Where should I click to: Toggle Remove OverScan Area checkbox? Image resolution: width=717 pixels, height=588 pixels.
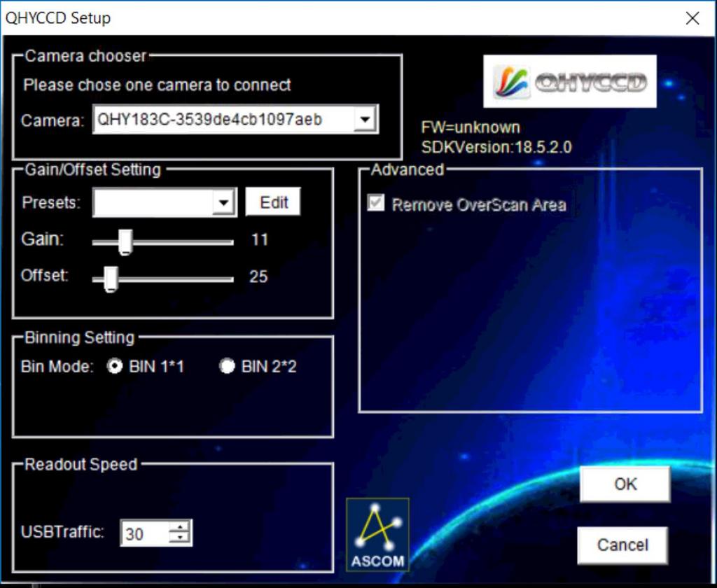point(376,203)
